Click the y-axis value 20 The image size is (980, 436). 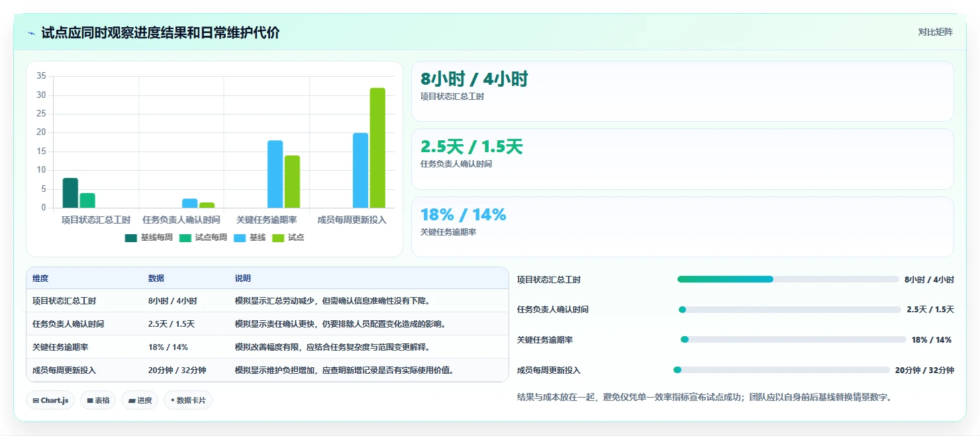click(x=41, y=132)
